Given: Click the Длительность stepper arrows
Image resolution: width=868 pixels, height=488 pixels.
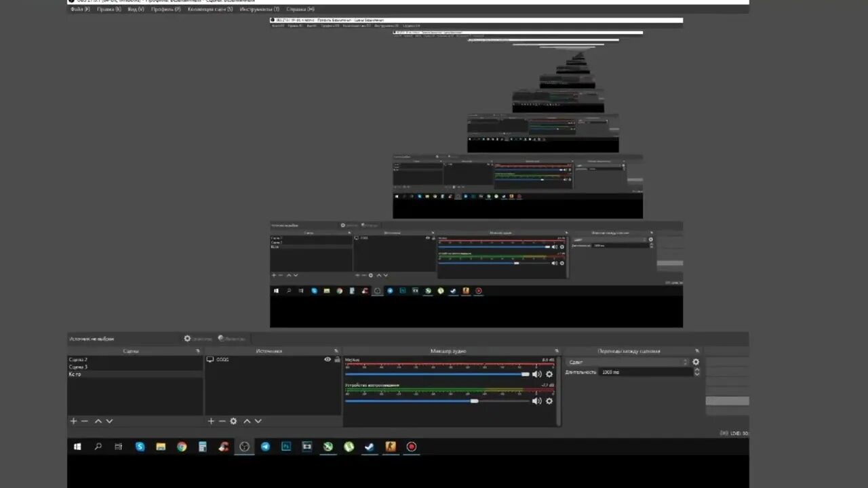Looking at the screenshot, I should click(696, 372).
